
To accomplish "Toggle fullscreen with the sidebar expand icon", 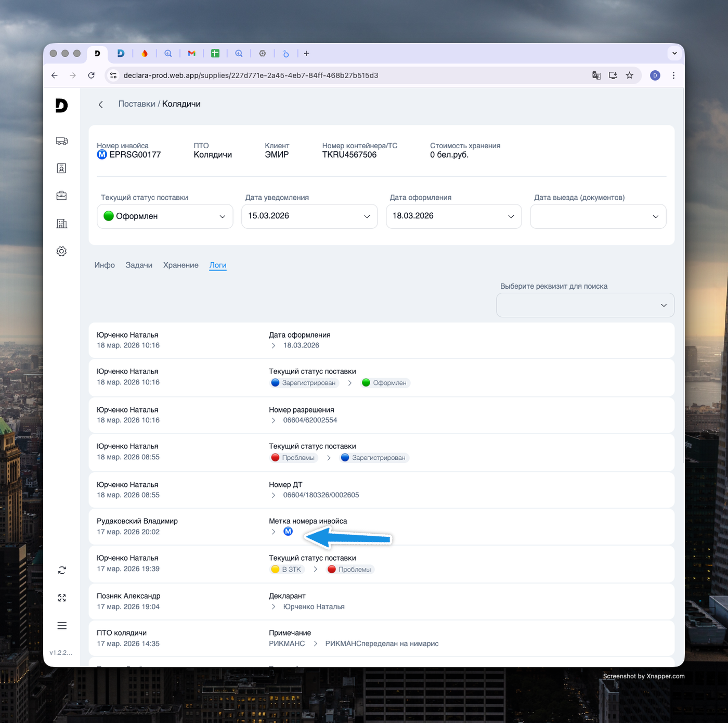I will (62, 598).
